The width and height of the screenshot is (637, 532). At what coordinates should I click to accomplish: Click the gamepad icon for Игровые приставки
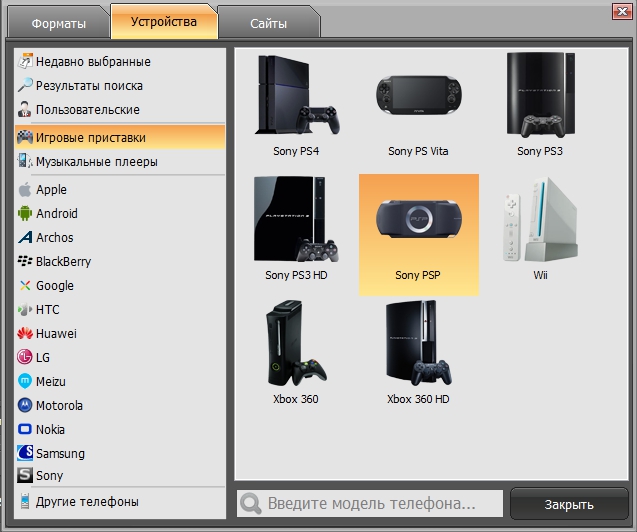pos(25,137)
